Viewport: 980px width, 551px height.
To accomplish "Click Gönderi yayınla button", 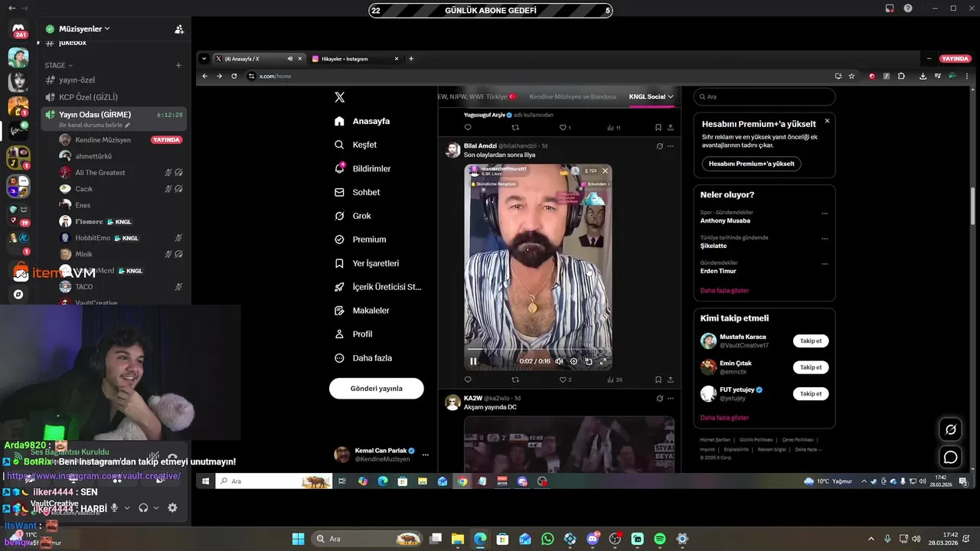I will point(376,388).
